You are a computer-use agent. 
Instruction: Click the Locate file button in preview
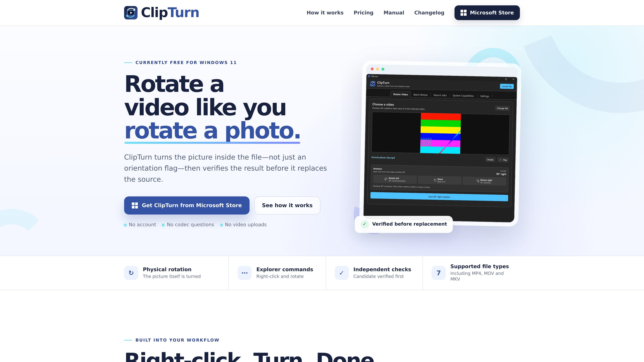507,86
